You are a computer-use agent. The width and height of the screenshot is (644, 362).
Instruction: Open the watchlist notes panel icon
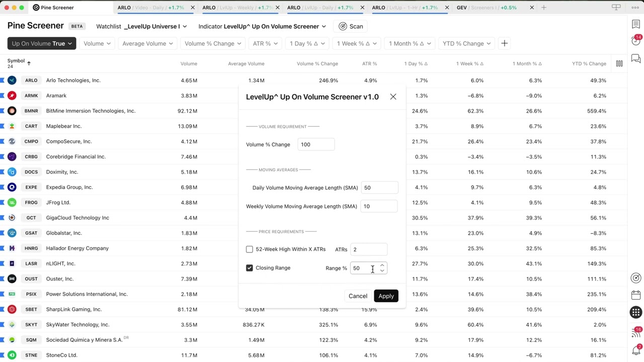tap(636, 24)
